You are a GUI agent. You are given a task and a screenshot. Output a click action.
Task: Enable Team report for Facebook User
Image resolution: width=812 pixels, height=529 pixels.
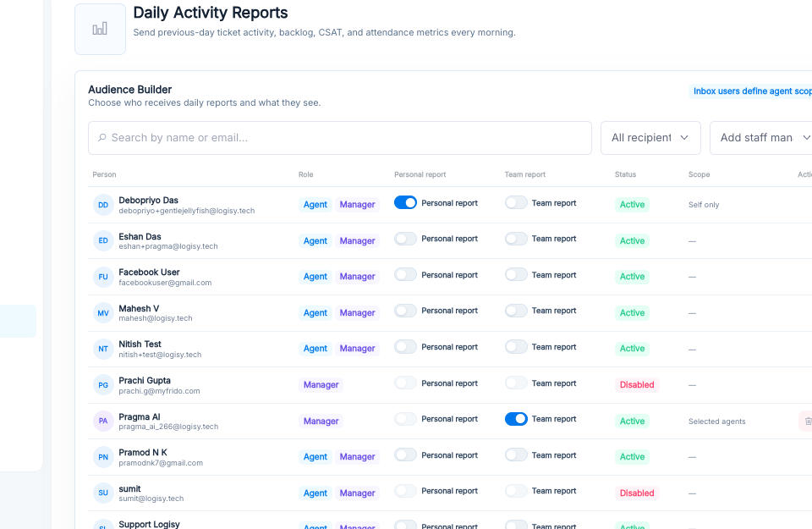tap(516, 274)
